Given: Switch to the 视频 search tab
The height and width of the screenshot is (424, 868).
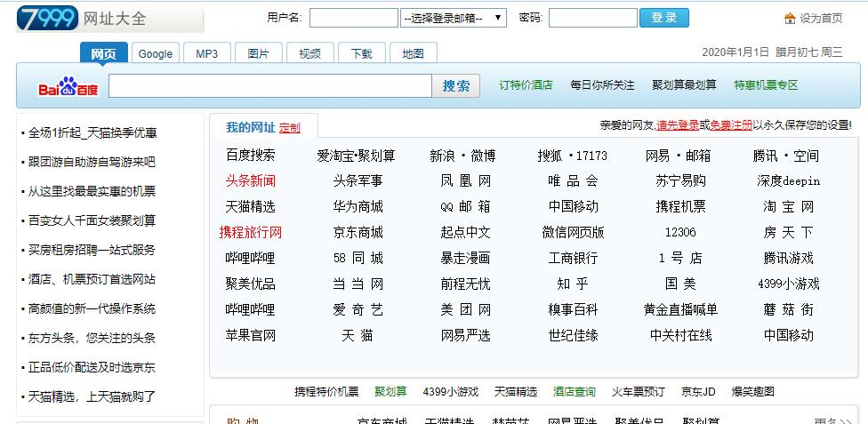Looking at the screenshot, I should 309,53.
